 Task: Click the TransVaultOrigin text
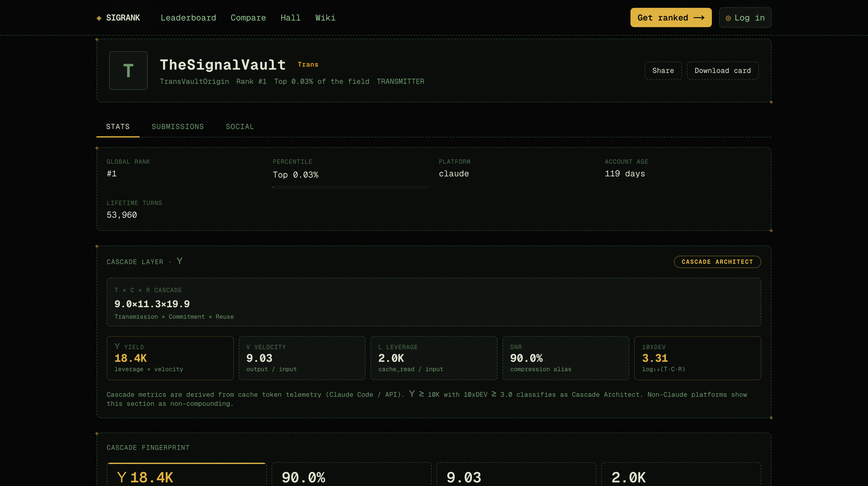point(194,82)
